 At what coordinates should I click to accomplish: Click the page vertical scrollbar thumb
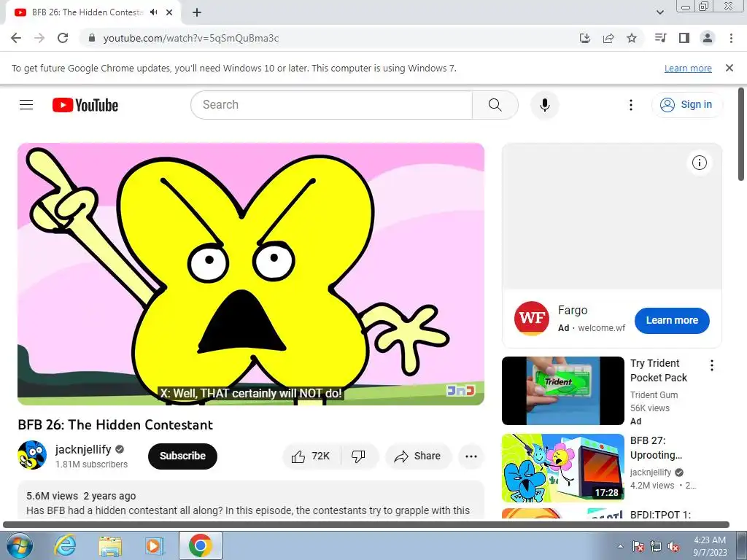tap(741, 134)
